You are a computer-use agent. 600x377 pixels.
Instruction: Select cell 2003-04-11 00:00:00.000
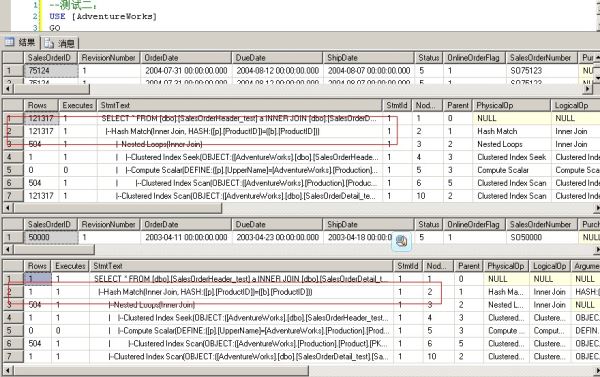(x=186, y=237)
